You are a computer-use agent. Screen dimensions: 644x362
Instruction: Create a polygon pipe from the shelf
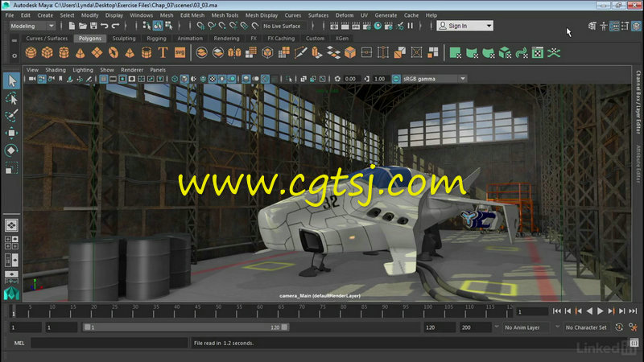coord(147,52)
